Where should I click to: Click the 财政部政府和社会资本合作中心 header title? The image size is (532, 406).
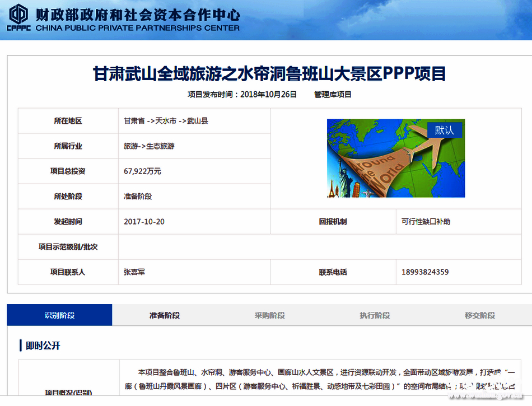[x=138, y=14]
